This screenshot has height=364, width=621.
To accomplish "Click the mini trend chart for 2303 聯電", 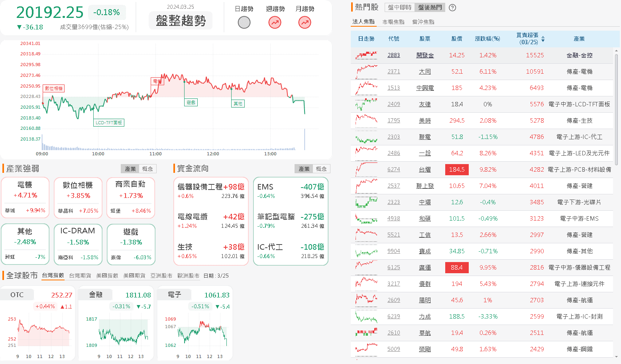I will (x=366, y=137).
